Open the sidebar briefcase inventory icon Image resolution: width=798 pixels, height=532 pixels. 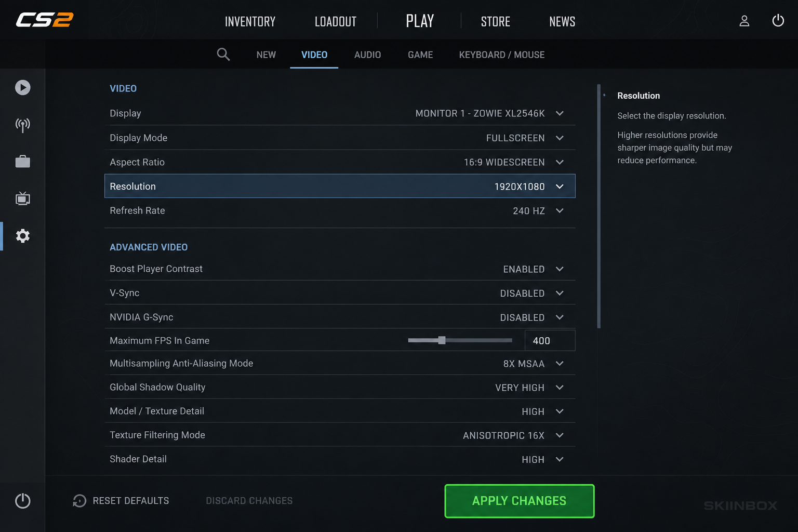(22, 162)
